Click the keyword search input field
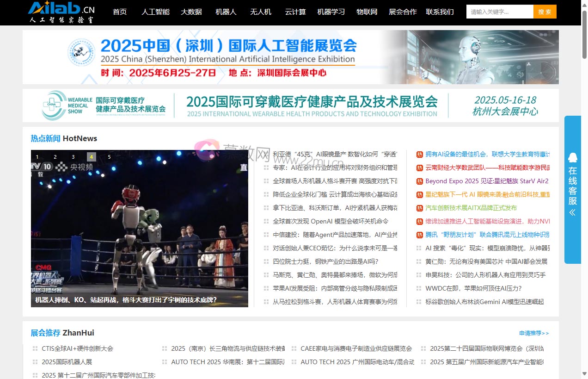Screen dimensions: 588x379 tap(499, 12)
